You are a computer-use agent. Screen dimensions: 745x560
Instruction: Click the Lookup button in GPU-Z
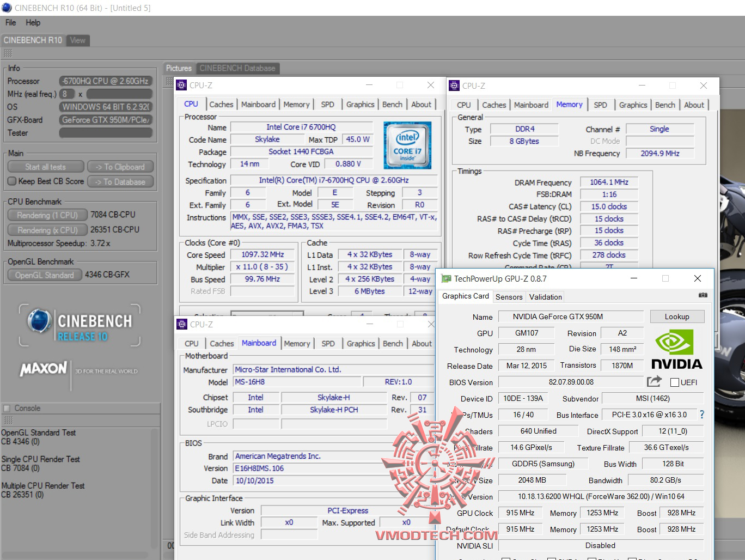pos(677,316)
